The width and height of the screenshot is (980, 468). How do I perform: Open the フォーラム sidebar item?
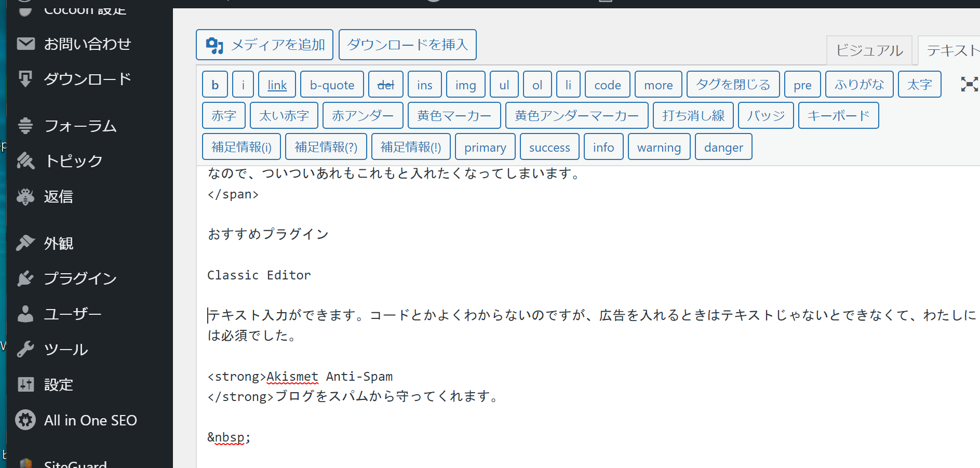80,126
